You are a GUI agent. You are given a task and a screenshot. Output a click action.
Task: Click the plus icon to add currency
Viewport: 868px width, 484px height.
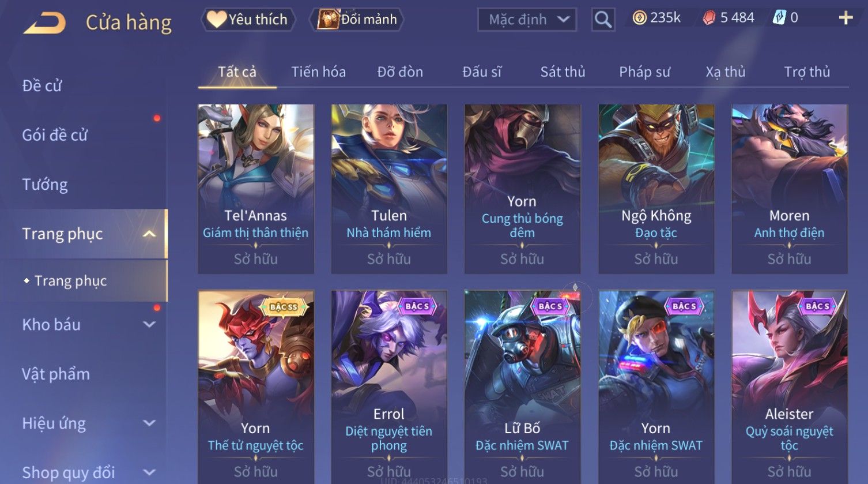pos(846,18)
